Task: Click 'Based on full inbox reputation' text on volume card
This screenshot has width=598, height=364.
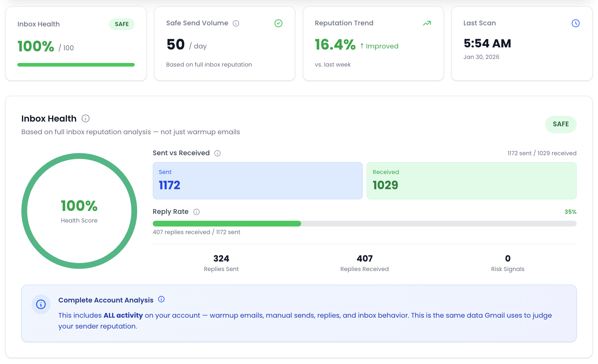Action: [x=209, y=64]
